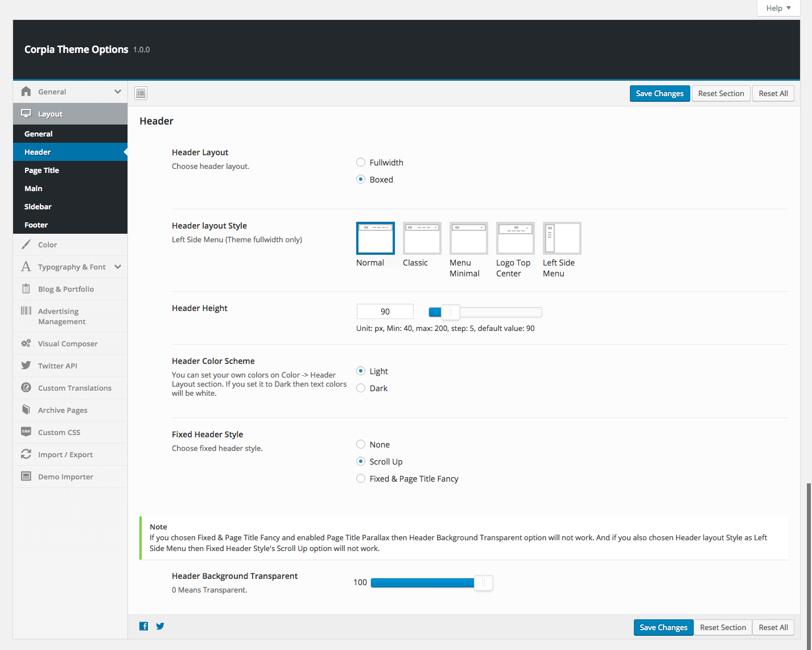Pick the Menu Minimal header style icon
812x650 pixels.
pyautogui.click(x=468, y=238)
